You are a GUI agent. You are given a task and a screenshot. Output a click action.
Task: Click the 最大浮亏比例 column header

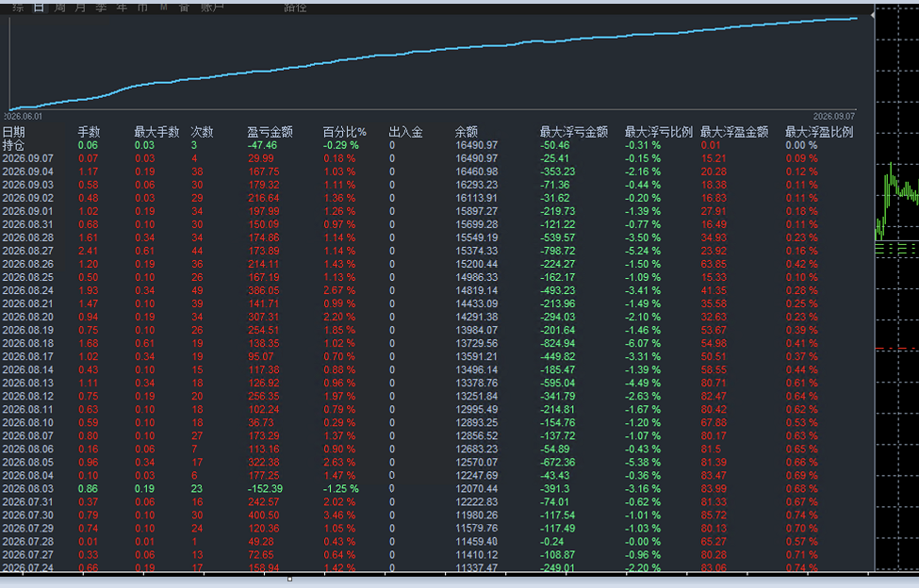click(x=659, y=132)
